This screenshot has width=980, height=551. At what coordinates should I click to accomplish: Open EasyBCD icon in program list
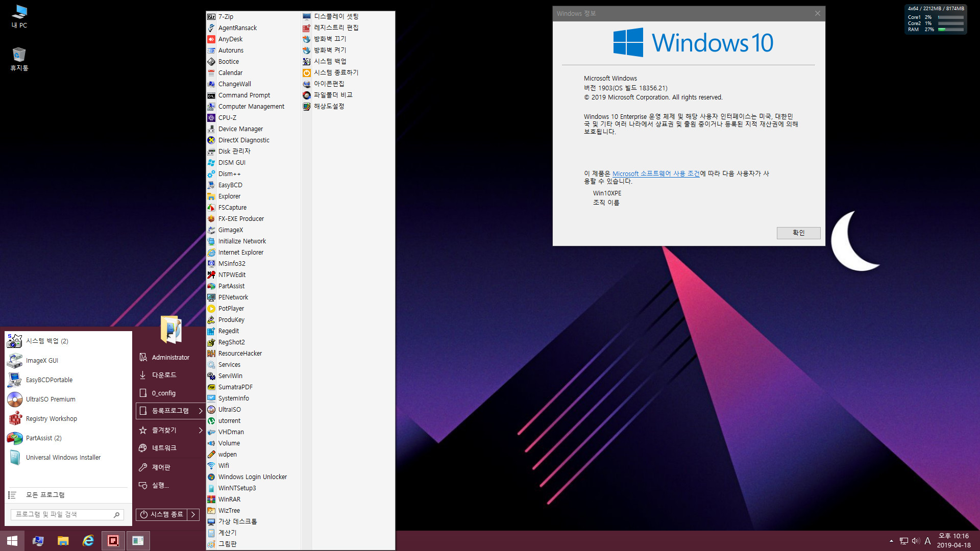coord(211,185)
